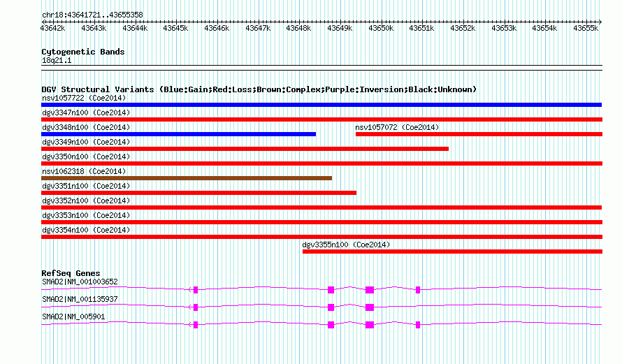Image resolution: width=622 pixels, height=364 pixels.
Task: Click the nsv1057722 (Coe2014) variant label
Action: [84, 98]
